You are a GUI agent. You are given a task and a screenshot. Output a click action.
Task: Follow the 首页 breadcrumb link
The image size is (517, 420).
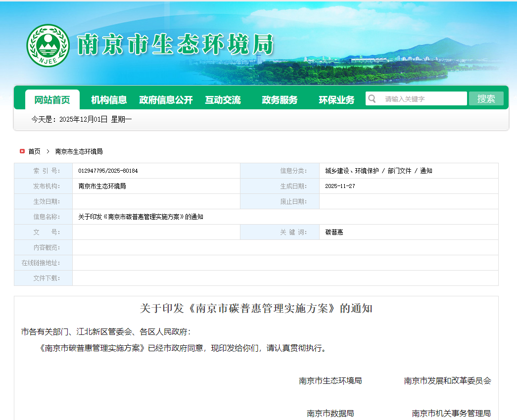[34, 151]
